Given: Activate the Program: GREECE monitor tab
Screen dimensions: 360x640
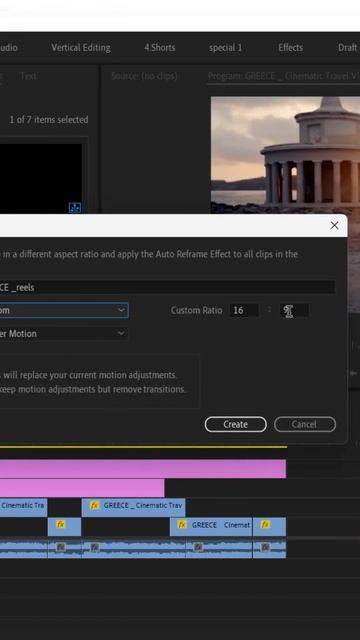Looking at the screenshot, I should 284,76.
